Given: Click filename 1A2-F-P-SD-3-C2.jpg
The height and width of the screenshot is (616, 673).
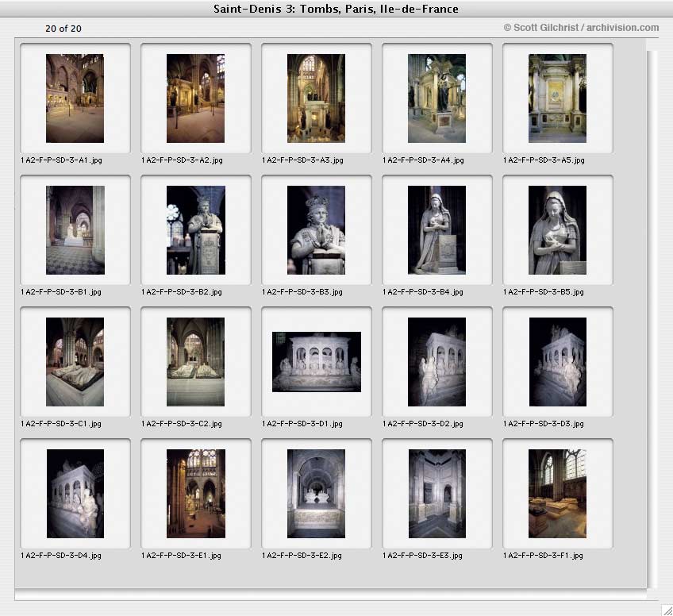Looking at the screenshot, I should [x=182, y=424].
